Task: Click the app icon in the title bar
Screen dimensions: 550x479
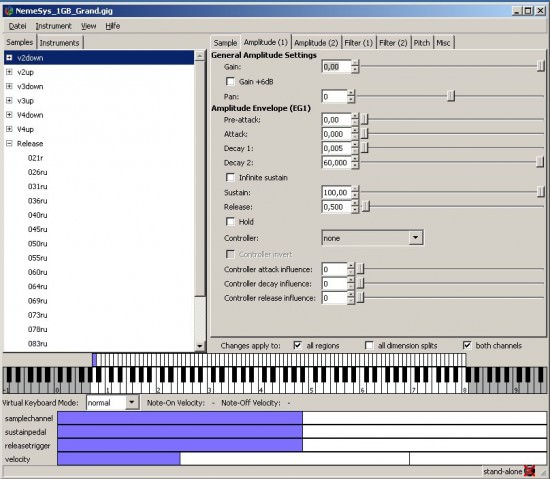Action: pyautogui.click(x=8, y=11)
